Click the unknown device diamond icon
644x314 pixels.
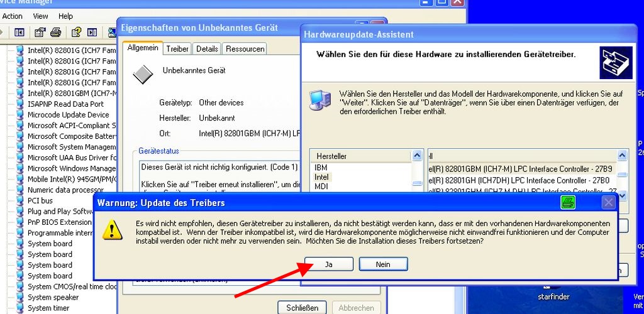[143, 75]
